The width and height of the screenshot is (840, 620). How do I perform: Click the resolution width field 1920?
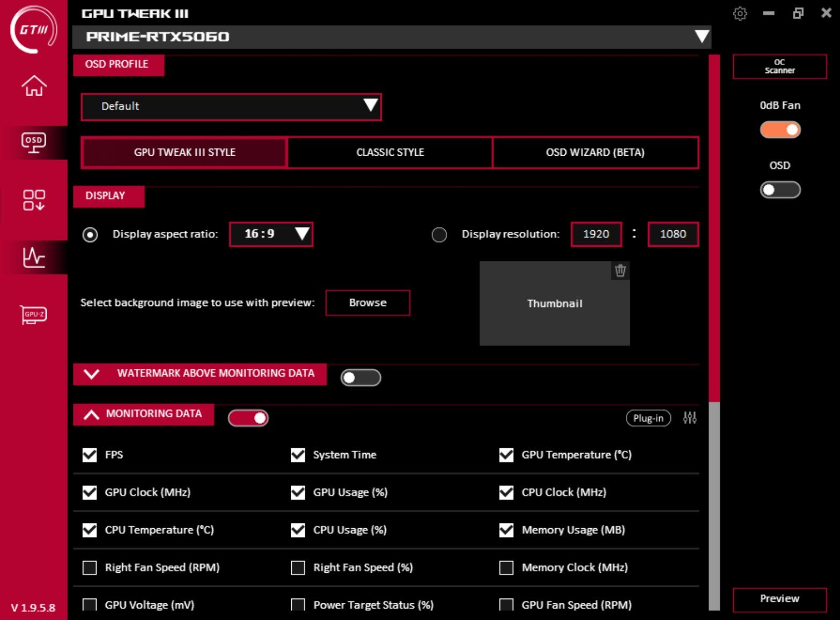[x=596, y=234]
